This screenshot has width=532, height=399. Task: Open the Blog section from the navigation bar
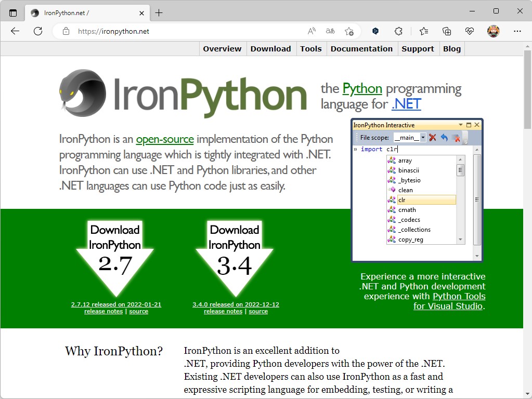pos(451,48)
